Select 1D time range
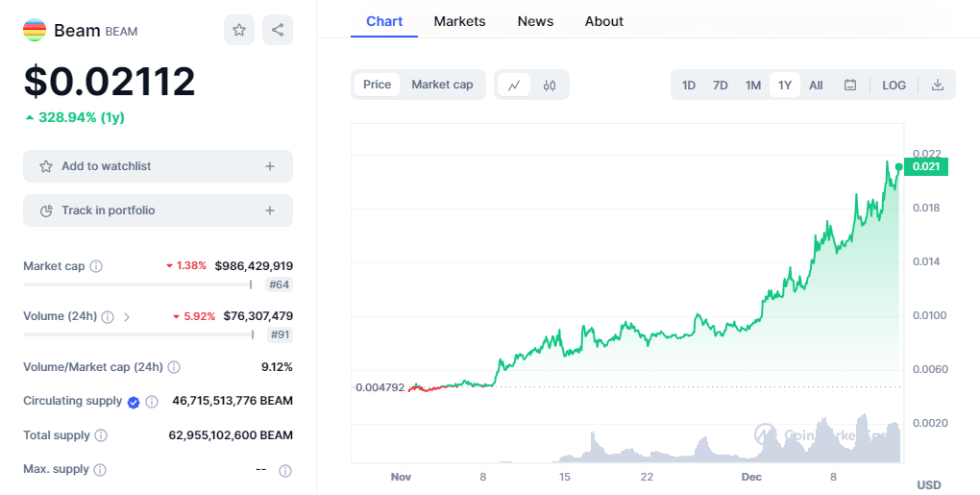The width and height of the screenshot is (980, 495). point(689,85)
